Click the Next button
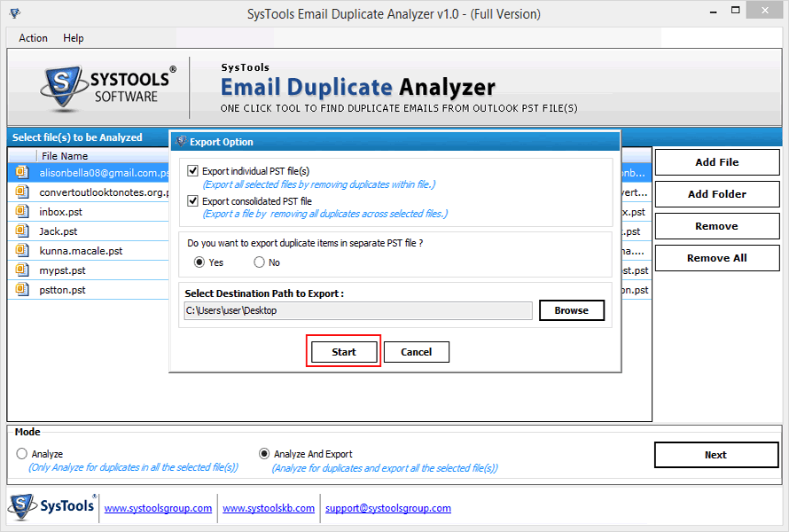789x532 pixels. (x=716, y=455)
